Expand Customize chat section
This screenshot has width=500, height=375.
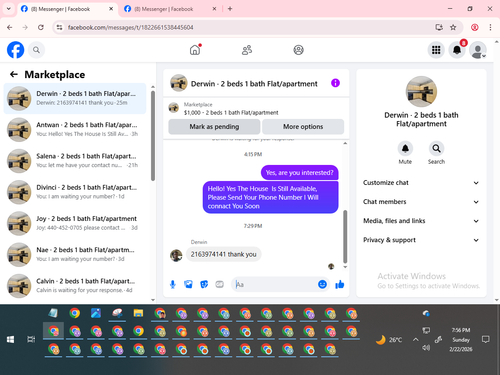[421, 183]
